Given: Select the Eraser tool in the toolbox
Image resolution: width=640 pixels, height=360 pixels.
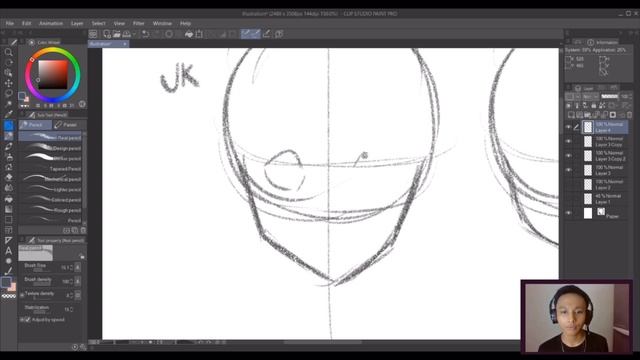Looking at the screenshot, I should point(9,178).
